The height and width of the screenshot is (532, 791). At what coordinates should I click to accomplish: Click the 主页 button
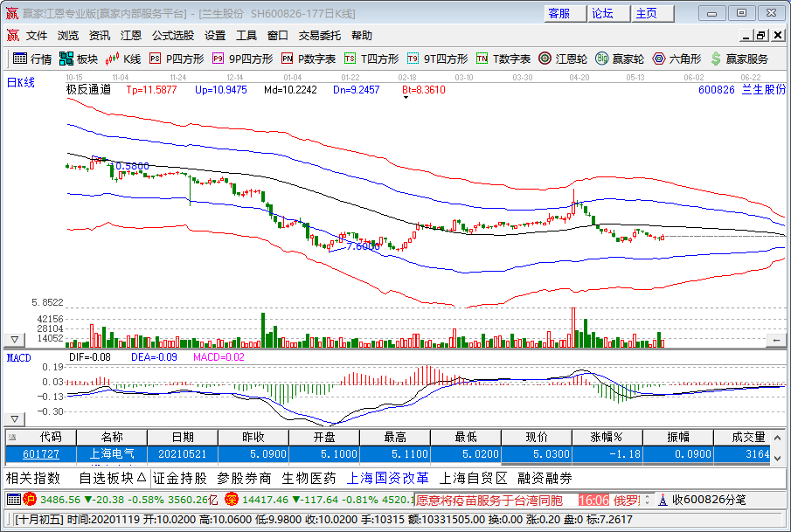[653, 14]
